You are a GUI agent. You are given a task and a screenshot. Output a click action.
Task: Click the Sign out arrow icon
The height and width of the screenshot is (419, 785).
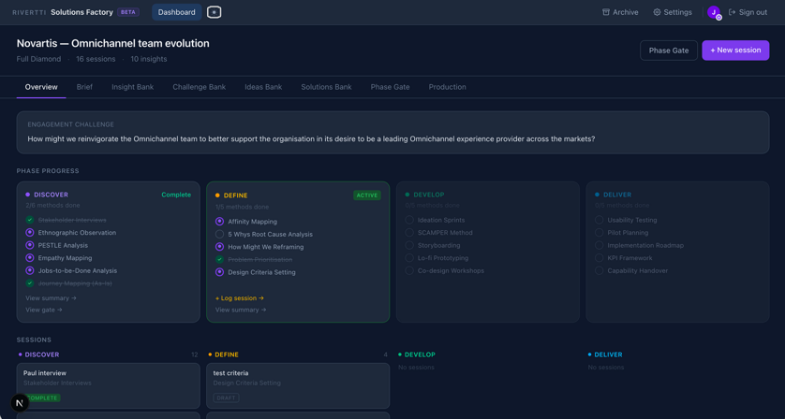click(x=732, y=12)
